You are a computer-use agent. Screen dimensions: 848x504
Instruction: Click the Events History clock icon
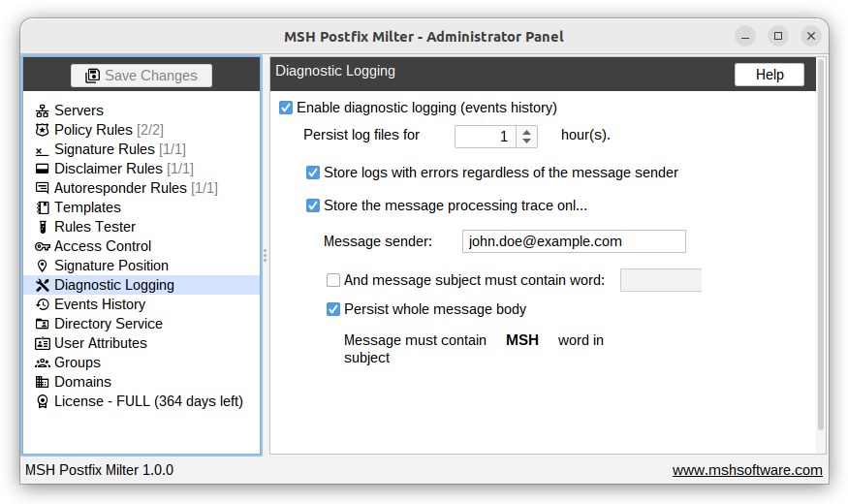pos(43,304)
